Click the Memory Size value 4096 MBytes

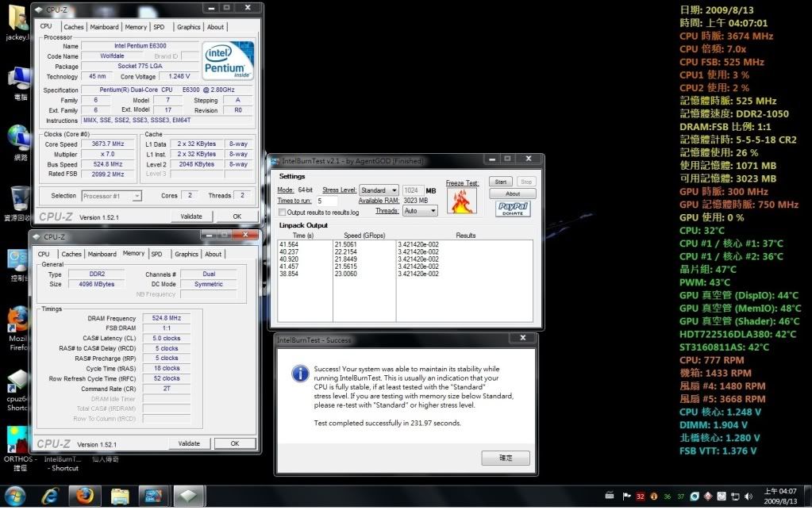point(97,284)
